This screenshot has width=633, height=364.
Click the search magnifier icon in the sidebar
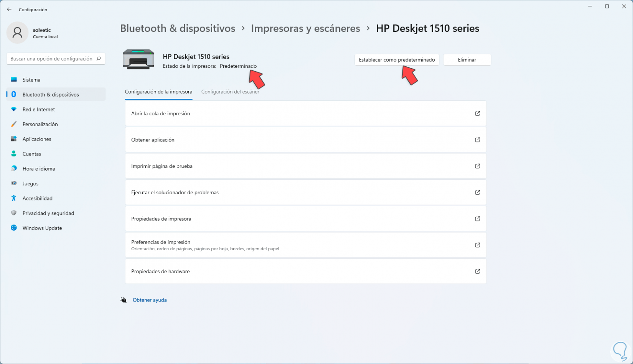click(x=99, y=59)
